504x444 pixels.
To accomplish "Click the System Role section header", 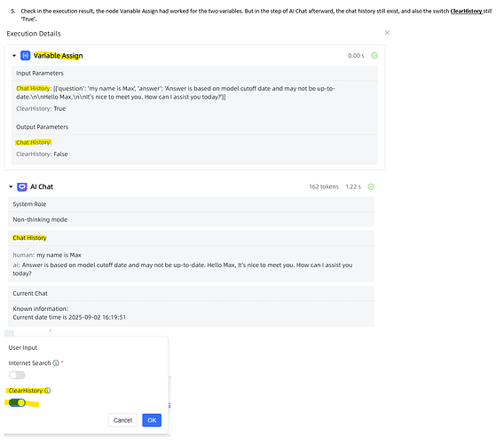I will (x=29, y=204).
